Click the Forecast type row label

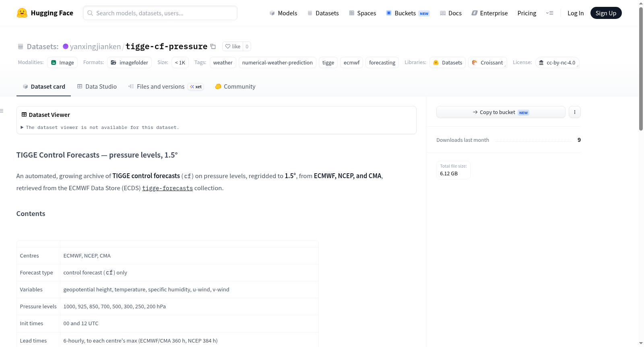(x=37, y=272)
